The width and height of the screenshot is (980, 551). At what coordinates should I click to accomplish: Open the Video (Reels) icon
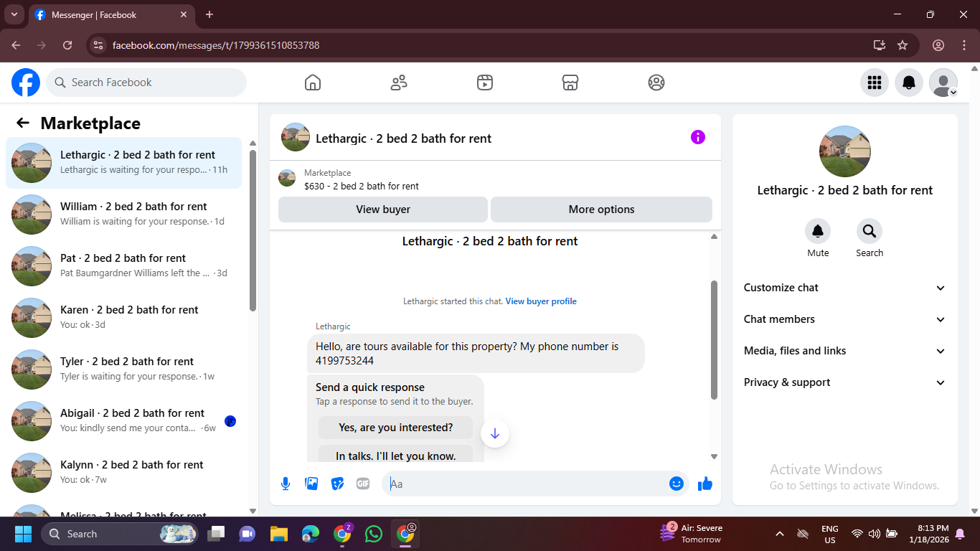click(x=485, y=83)
